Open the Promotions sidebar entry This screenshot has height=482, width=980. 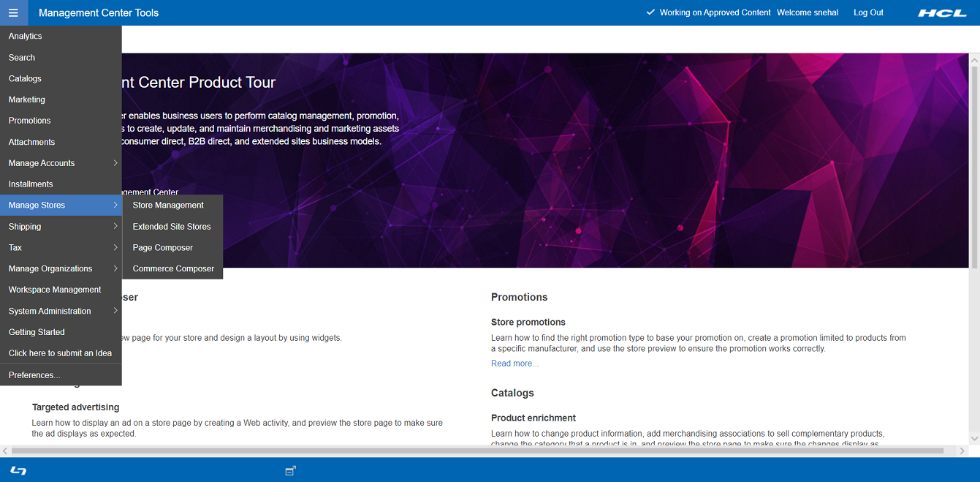(29, 120)
